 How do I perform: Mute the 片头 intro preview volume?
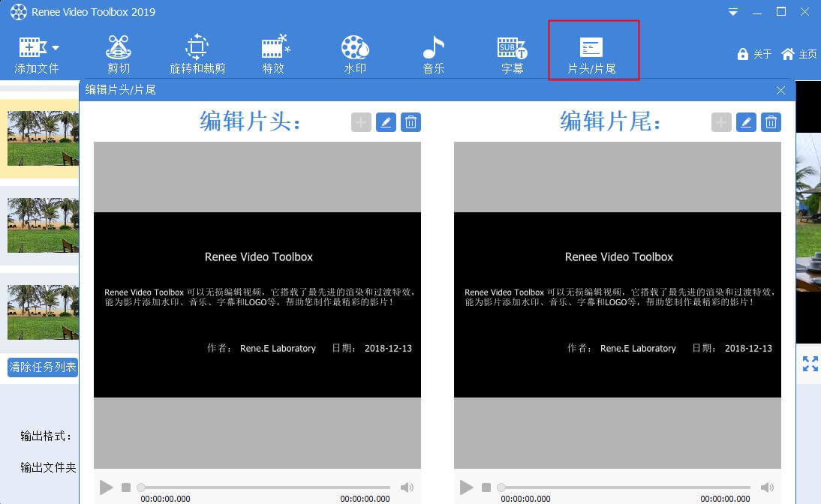point(407,487)
